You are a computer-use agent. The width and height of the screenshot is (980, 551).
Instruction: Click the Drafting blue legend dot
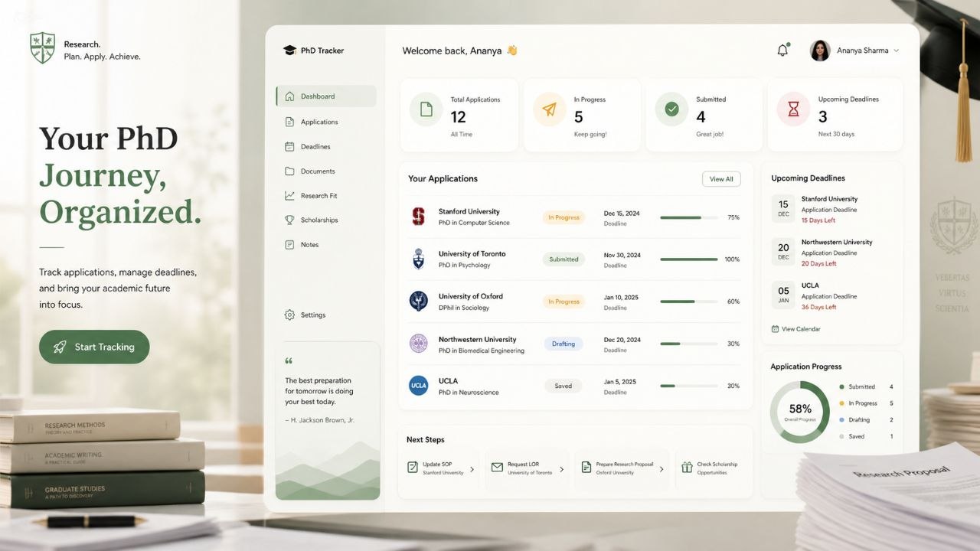point(842,420)
